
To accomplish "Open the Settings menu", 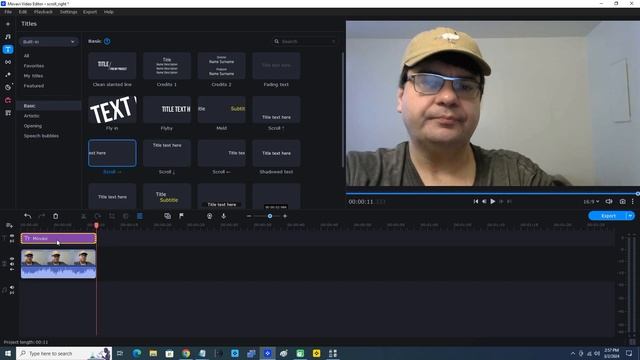I will click(69, 12).
